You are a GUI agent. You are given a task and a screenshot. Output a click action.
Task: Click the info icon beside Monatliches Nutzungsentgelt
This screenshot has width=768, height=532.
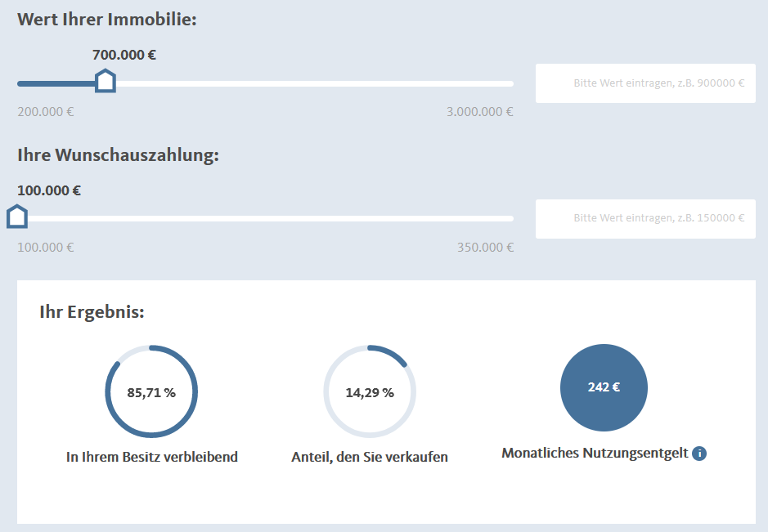pyautogui.click(x=699, y=454)
